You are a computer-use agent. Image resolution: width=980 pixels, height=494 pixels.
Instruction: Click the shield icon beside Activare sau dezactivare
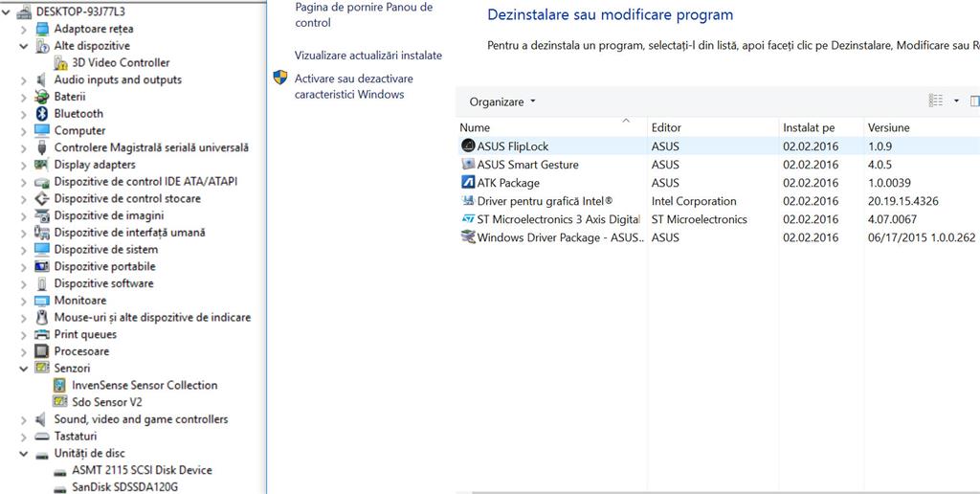[280, 78]
